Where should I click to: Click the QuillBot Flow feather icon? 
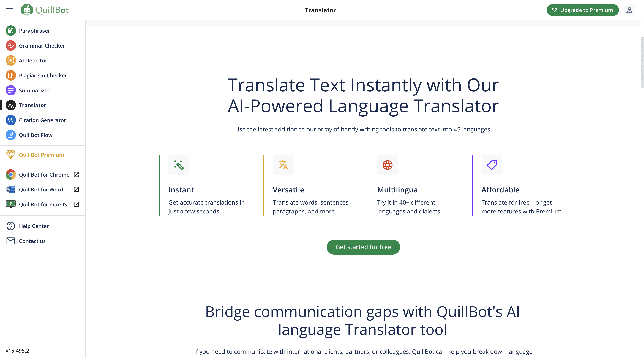coord(11,135)
